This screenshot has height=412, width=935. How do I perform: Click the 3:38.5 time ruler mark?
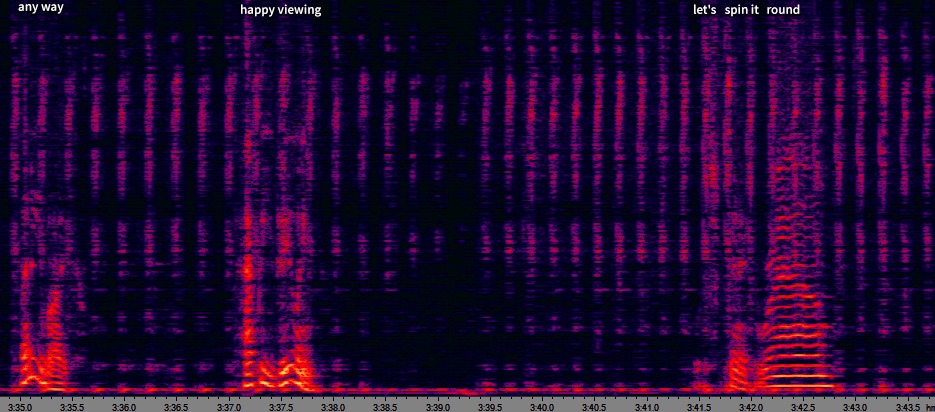(386, 406)
